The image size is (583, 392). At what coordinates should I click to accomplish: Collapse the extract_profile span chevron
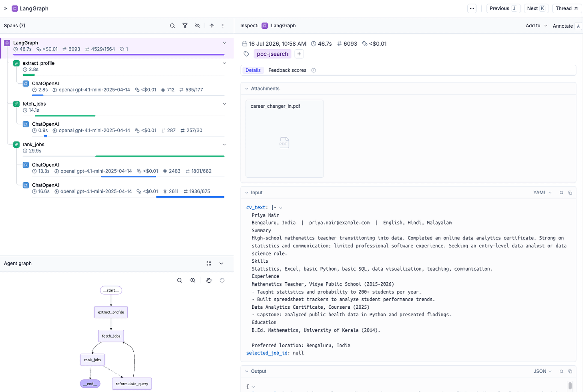(224, 63)
